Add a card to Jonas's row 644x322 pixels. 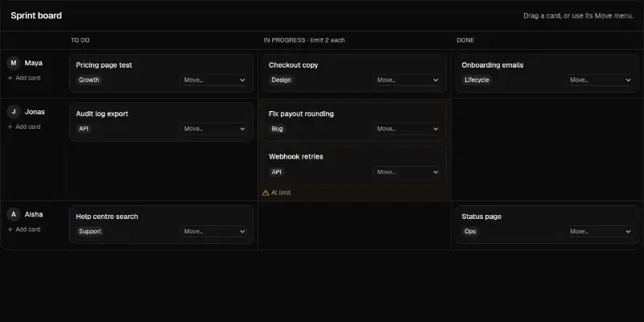(x=24, y=127)
